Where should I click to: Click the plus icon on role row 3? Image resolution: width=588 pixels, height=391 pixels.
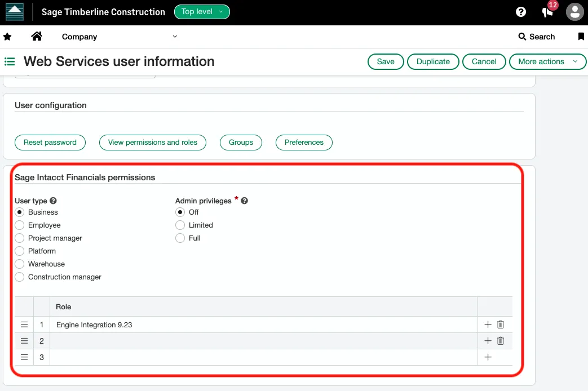point(488,357)
